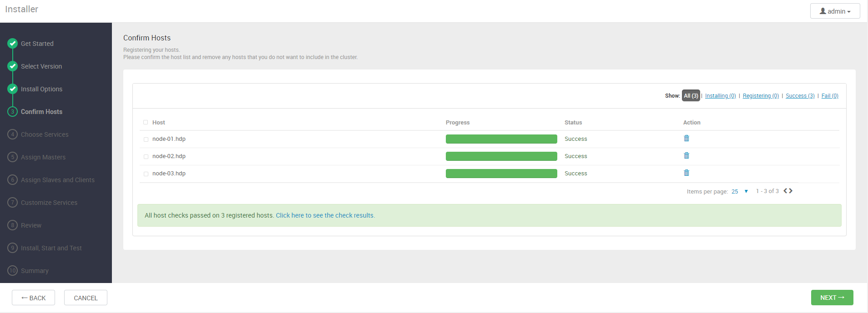Delete node-02.hdp with its trash icon
The height and width of the screenshot is (313, 868).
(686, 155)
